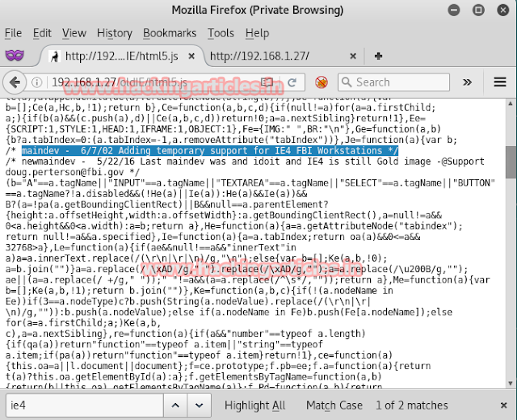Switch to the html5.js tab
The width and height of the screenshot is (517, 420).
(122, 57)
